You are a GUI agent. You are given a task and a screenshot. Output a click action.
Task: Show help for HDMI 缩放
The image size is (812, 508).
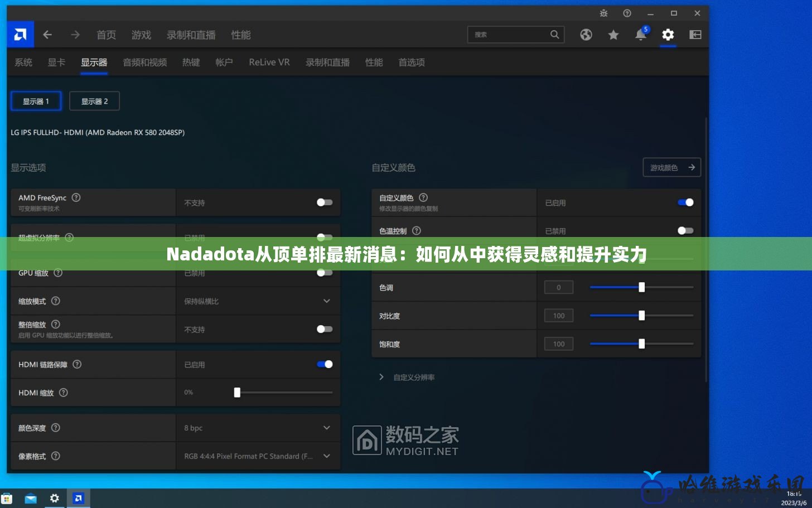[64, 393]
